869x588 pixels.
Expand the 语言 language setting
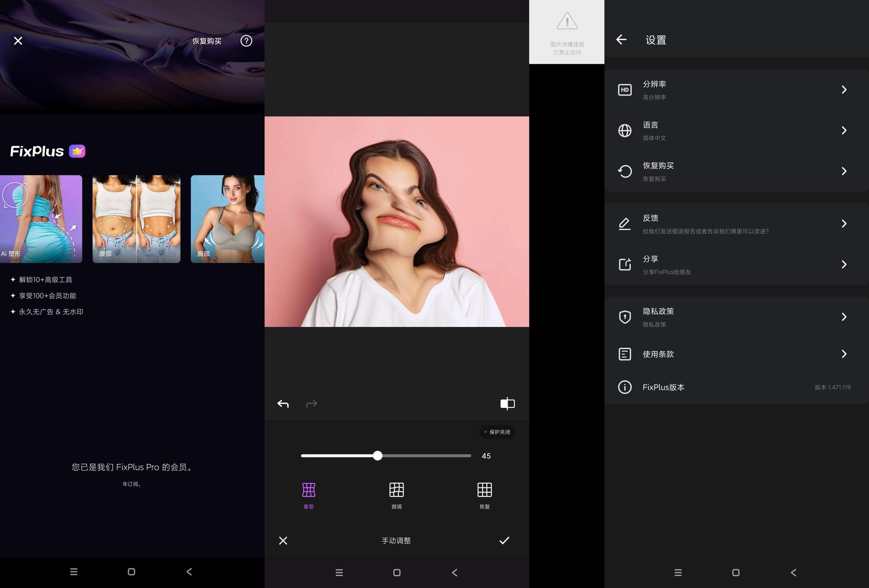pos(736,131)
